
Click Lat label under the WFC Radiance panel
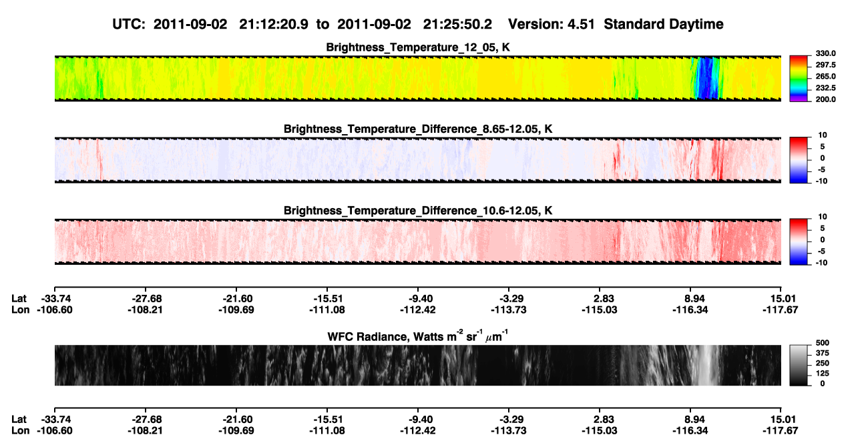coord(20,419)
